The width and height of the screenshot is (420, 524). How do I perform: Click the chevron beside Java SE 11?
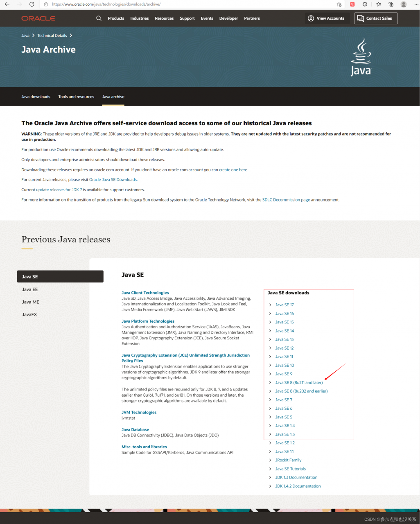pos(270,357)
